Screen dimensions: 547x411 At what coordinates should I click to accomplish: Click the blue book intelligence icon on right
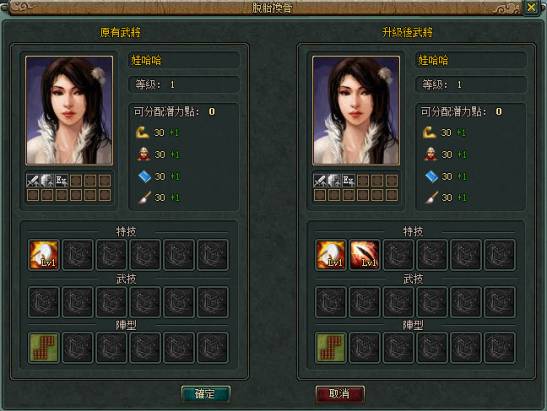click(x=431, y=177)
